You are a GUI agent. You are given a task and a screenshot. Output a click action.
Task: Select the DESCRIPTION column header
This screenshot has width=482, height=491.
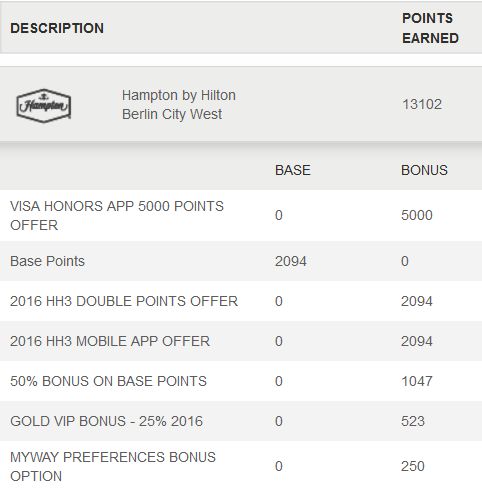tap(57, 28)
